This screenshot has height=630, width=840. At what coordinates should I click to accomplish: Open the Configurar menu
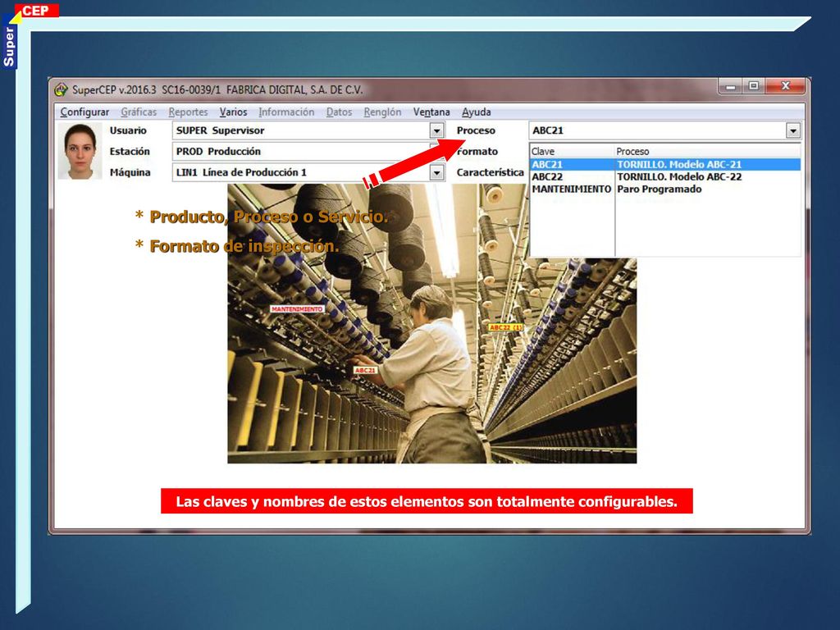click(x=84, y=112)
